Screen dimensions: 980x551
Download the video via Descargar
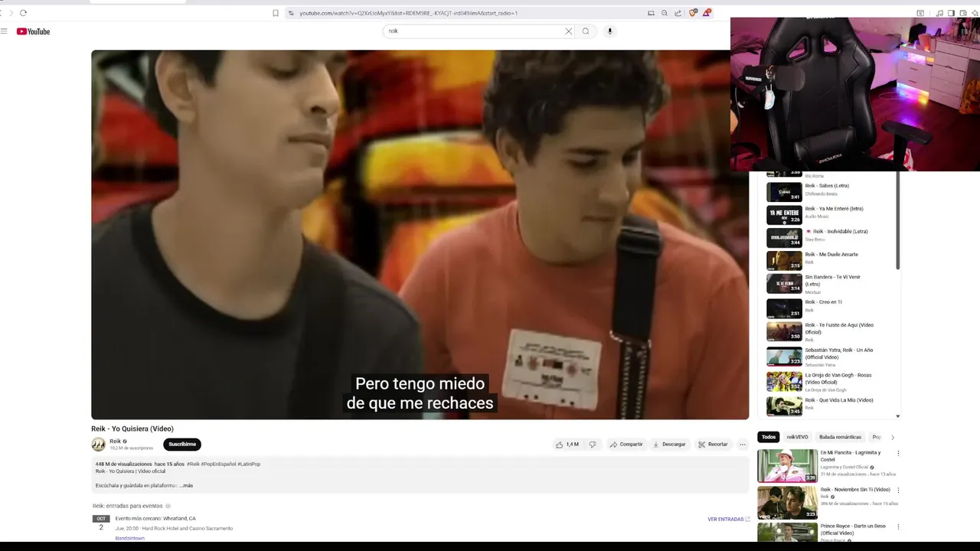[x=669, y=444]
